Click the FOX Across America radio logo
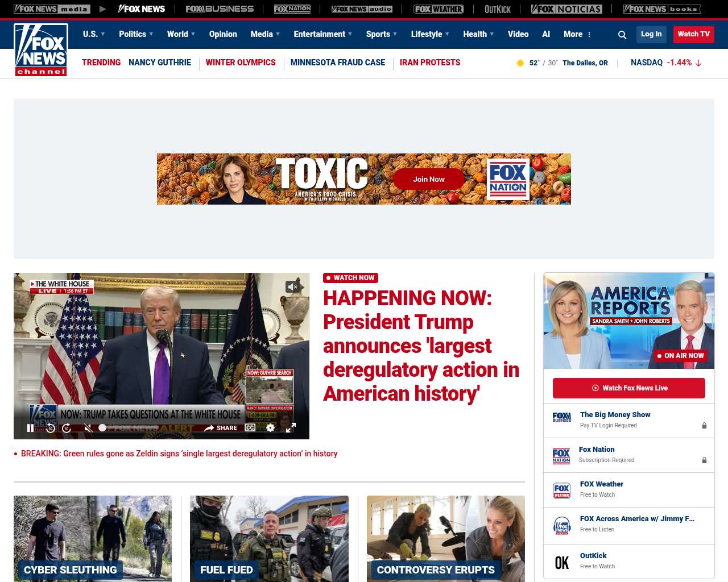 (x=561, y=526)
